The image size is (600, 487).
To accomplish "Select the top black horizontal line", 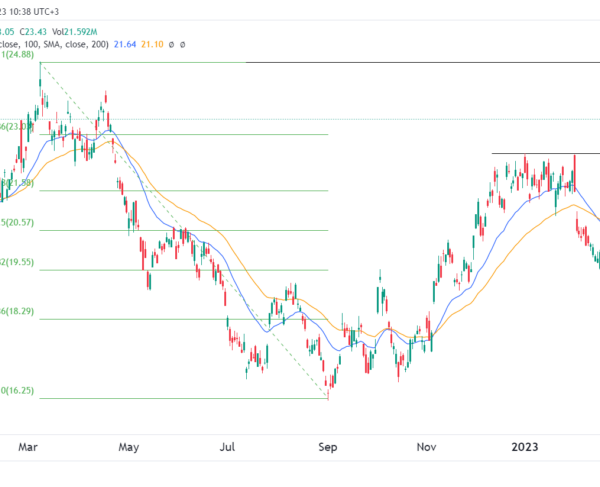I will click(423, 62).
